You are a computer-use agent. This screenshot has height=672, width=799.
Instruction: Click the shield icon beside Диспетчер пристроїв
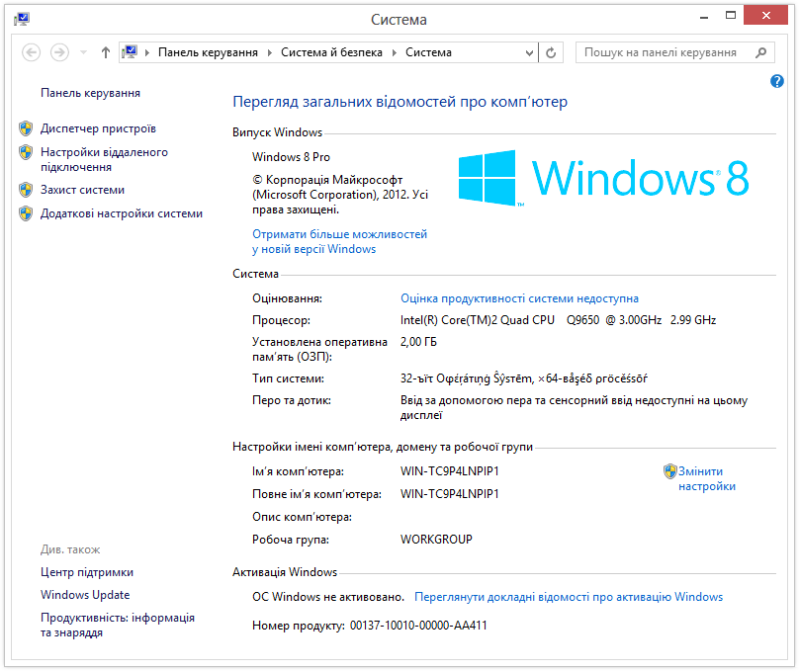(26, 128)
